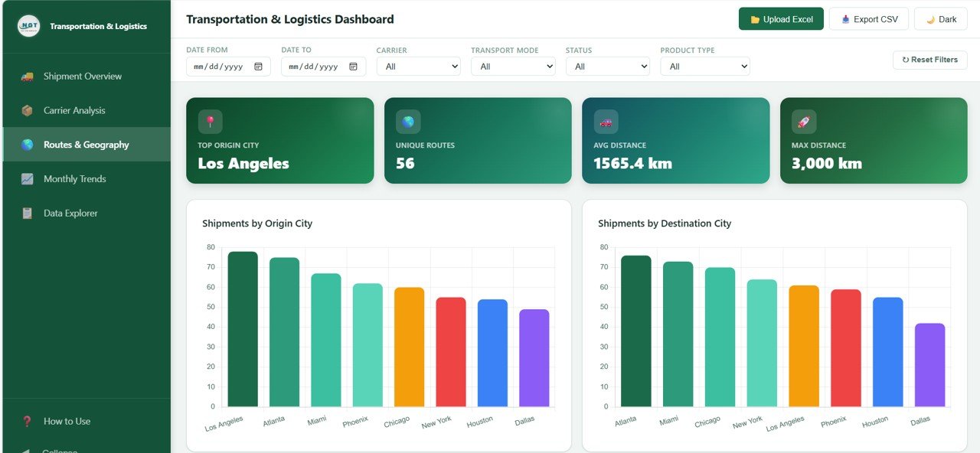This screenshot has height=453, width=980.
Task: Click the orange Chicago bar in Origin chart
Action: [x=409, y=348]
